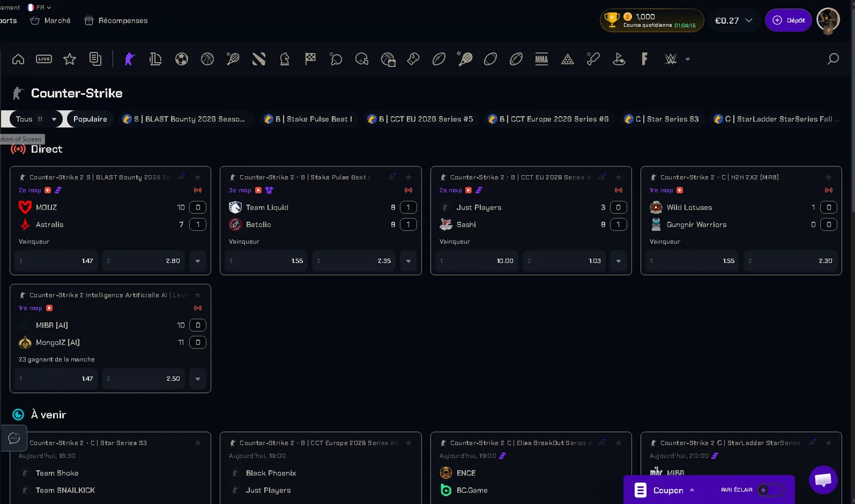
Task: Open stats chart icon in MOUZ card
Action: pos(181,177)
